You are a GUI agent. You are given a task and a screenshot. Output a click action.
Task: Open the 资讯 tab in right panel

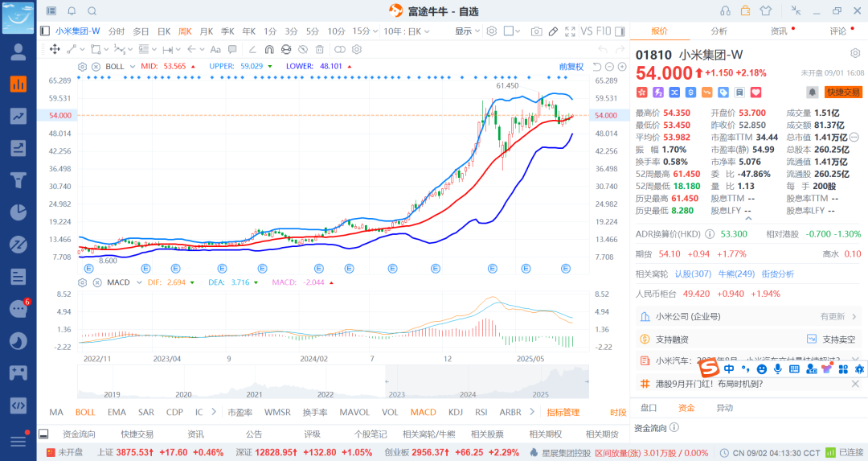778,31
